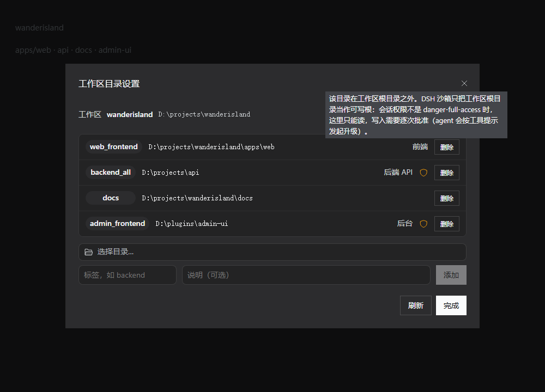
Task: Click the dialog title 工作区目录设置
Action: click(109, 84)
